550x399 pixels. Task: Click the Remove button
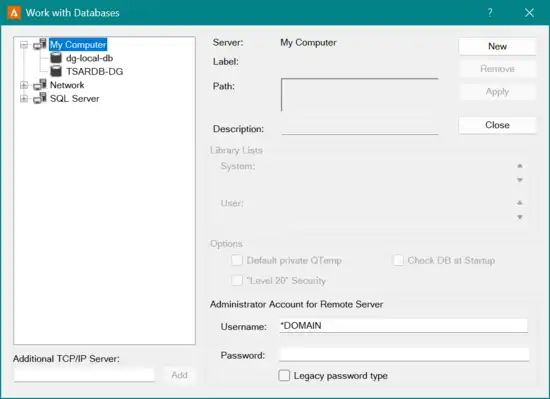497,69
